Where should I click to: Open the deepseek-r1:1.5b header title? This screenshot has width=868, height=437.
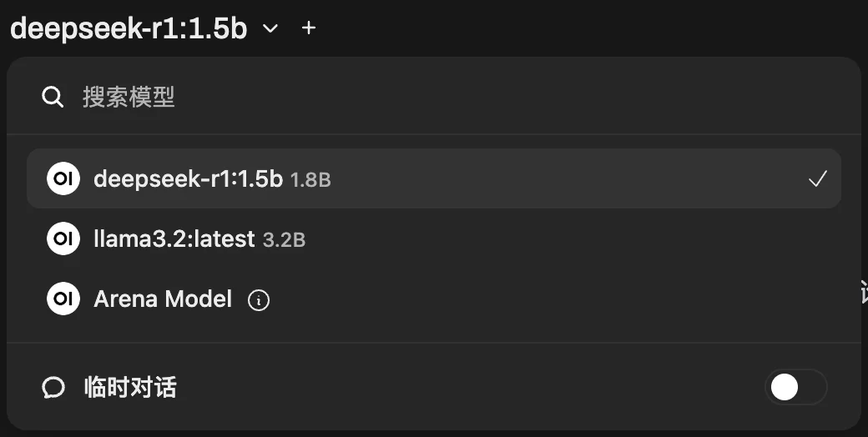point(129,28)
